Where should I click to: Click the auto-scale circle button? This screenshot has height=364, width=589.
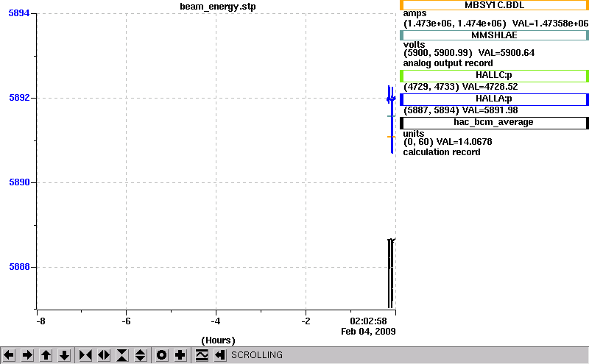click(x=162, y=355)
